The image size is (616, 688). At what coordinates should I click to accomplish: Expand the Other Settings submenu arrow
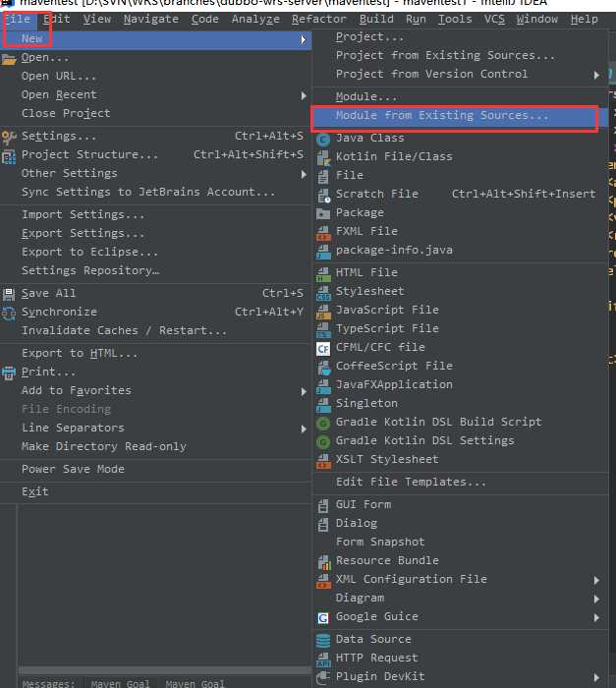pyautogui.click(x=304, y=175)
